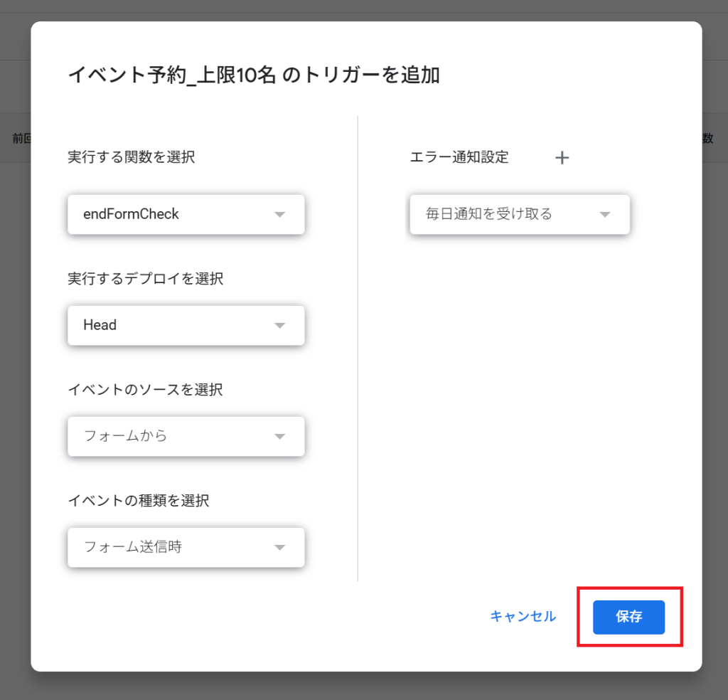Image resolution: width=728 pixels, height=700 pixels.
Task: Click the arrow icon beside Head
Action: click(279, 325)
